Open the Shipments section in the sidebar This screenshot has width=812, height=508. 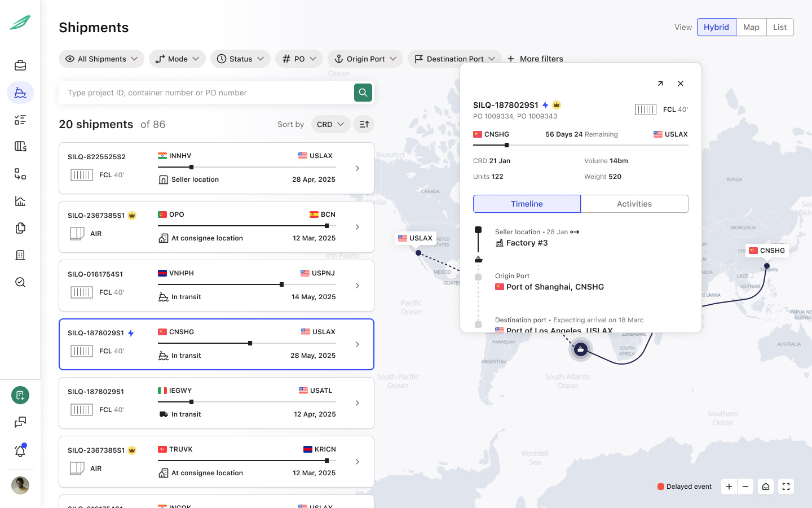[20, 93]
